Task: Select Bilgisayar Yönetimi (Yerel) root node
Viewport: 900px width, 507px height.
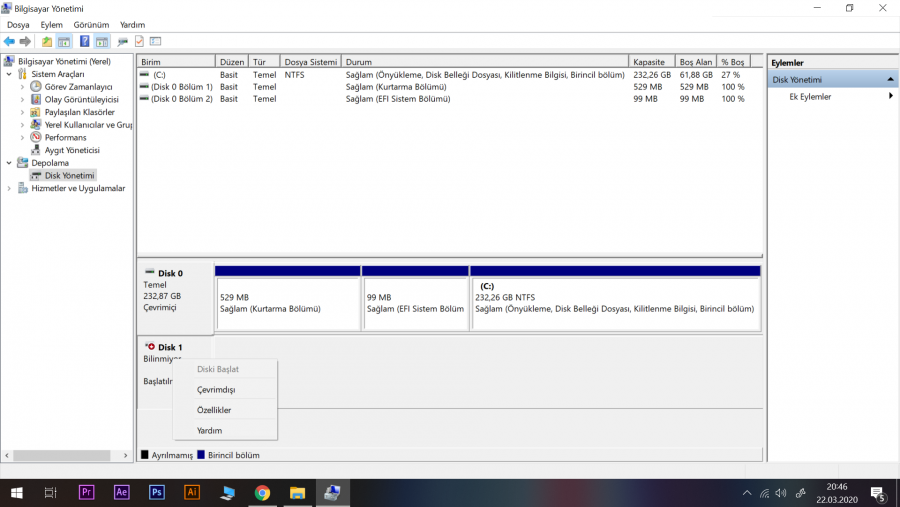Action: pyautogui.click(x=64, y=61)
